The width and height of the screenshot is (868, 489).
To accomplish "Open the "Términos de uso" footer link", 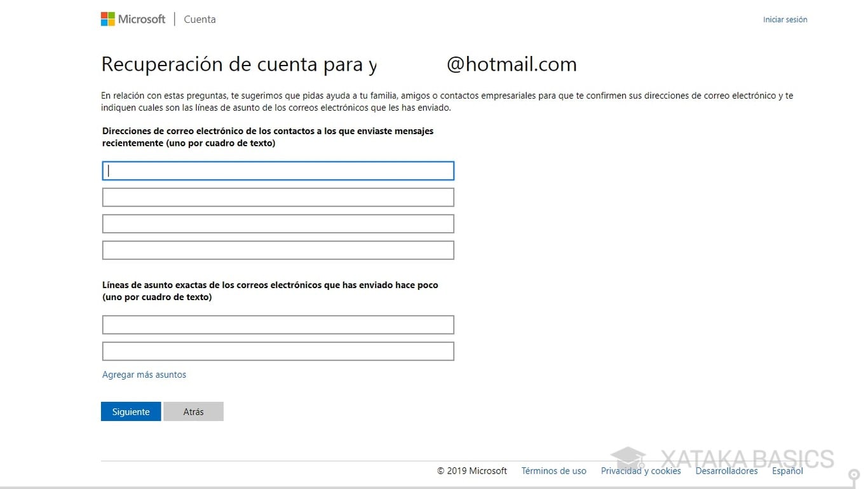I will (x=553, y=471).
